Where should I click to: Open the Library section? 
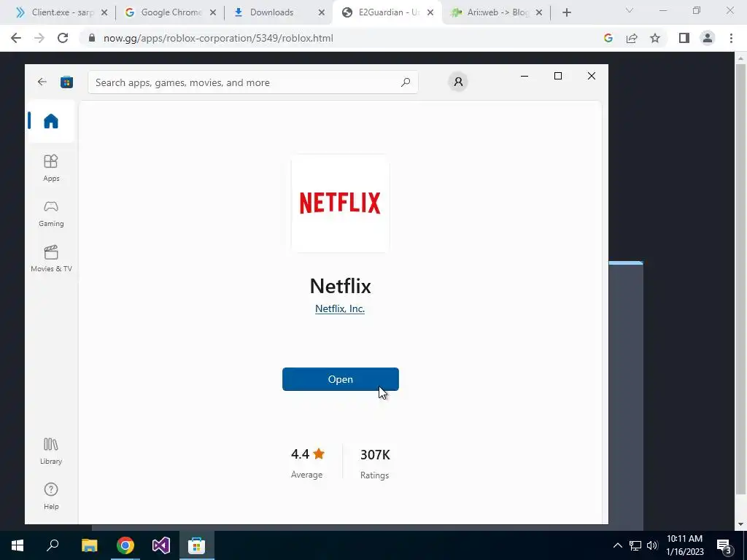click(x=51, y=451)
